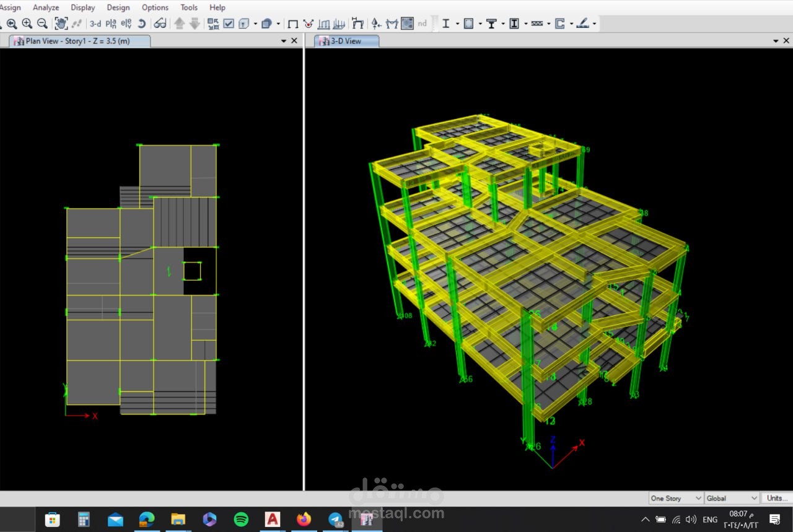
Task: Show the deformed shape icon
Action: pyautogui.click(x=323, y=24)
